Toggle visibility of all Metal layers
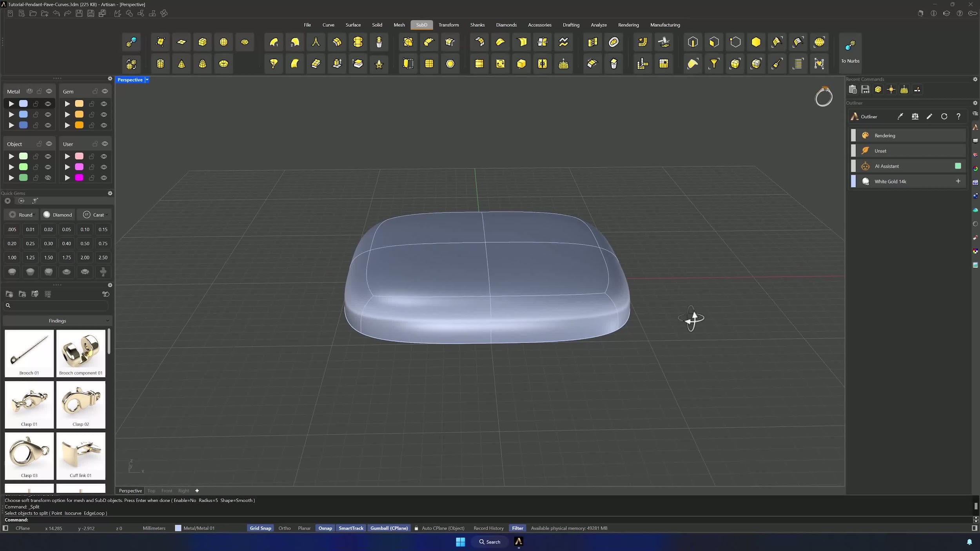980x551 pixels. 49,91
